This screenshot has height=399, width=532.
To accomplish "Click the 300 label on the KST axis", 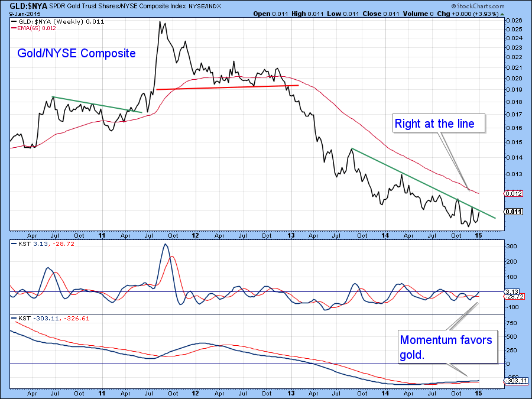I will [512, 246].
